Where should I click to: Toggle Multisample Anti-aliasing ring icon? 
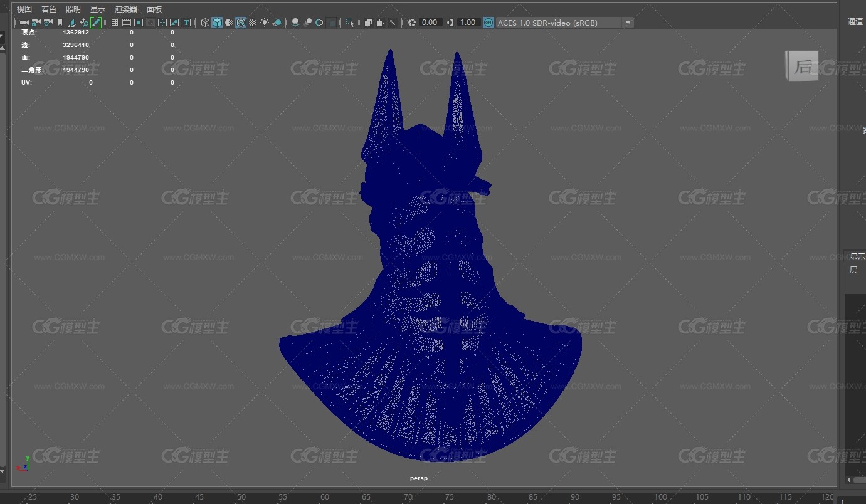319,23
